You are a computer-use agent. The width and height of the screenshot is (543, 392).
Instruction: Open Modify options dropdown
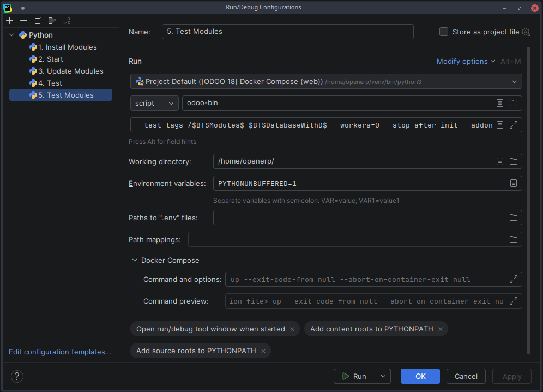[x=466, y=61]
